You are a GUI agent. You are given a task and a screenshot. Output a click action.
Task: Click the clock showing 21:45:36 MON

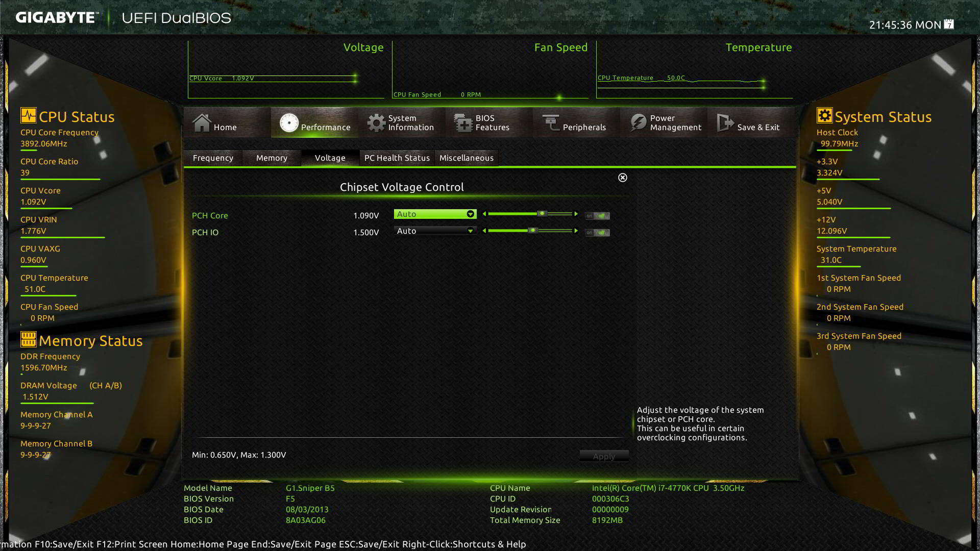tap(905, 24)
